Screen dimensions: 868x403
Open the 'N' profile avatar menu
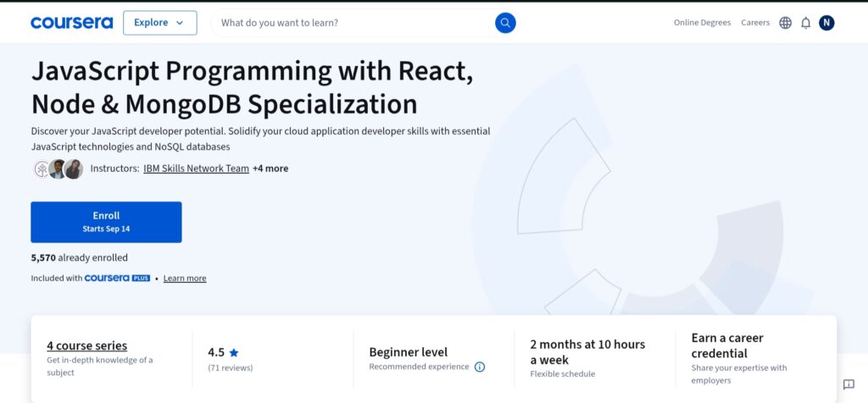(x=826, y=23)
